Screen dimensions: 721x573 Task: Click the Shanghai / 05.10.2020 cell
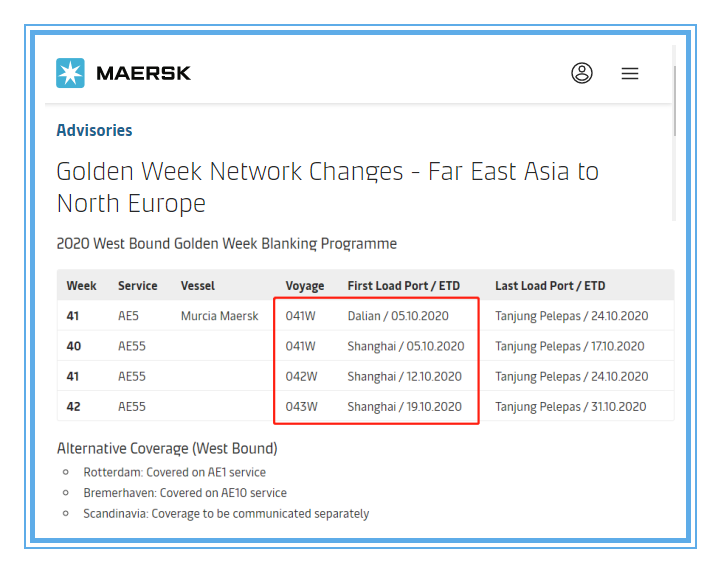[x=406, y=346]
